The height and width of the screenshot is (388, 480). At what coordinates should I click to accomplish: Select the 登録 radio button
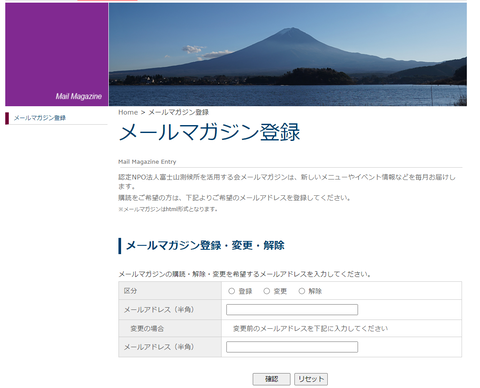point(231,291)
